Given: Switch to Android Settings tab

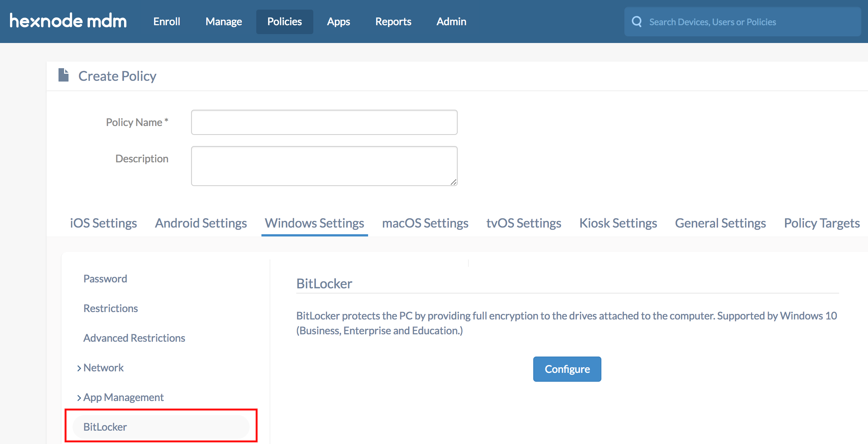Looking at the screenshot, I should [201, 223].
